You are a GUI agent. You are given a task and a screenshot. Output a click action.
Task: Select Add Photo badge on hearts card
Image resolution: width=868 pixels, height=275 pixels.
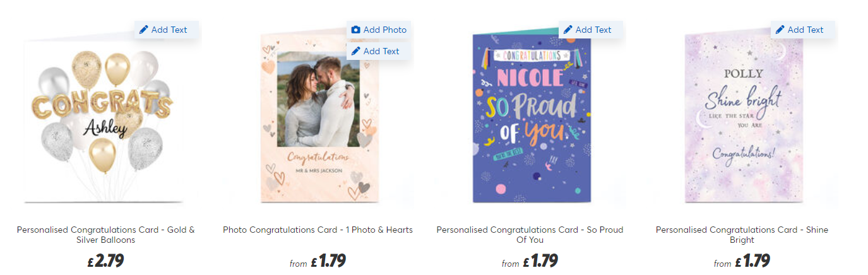pos(379,30)
